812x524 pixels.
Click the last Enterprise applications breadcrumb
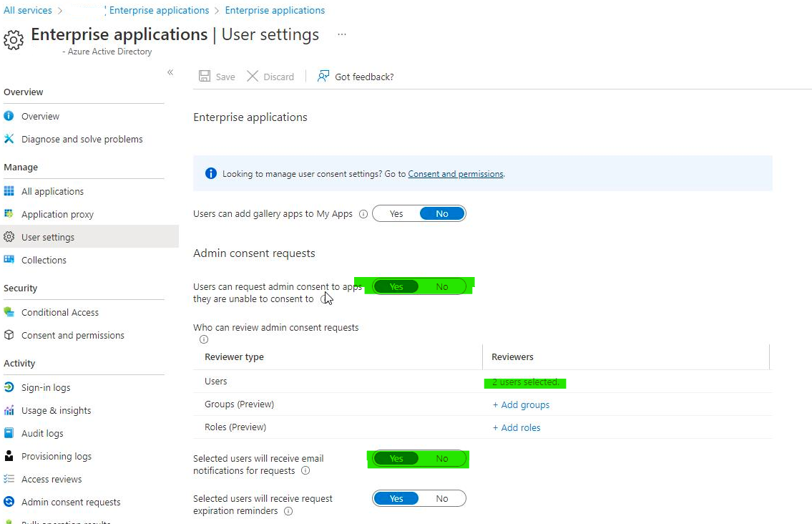(x=275, y=10)
